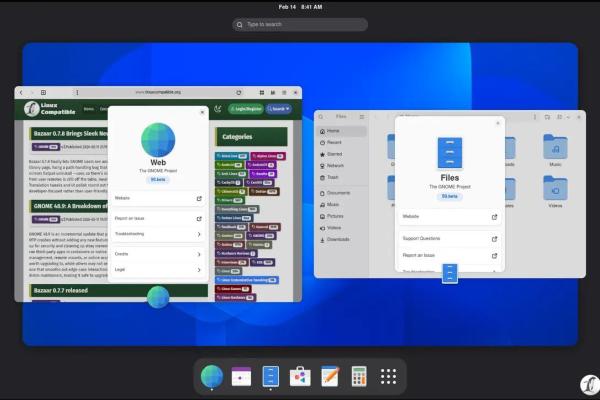Viewport: 600px width, 400px height.
Task: Launch Software from the dock
Action: (x=300, y=376)
